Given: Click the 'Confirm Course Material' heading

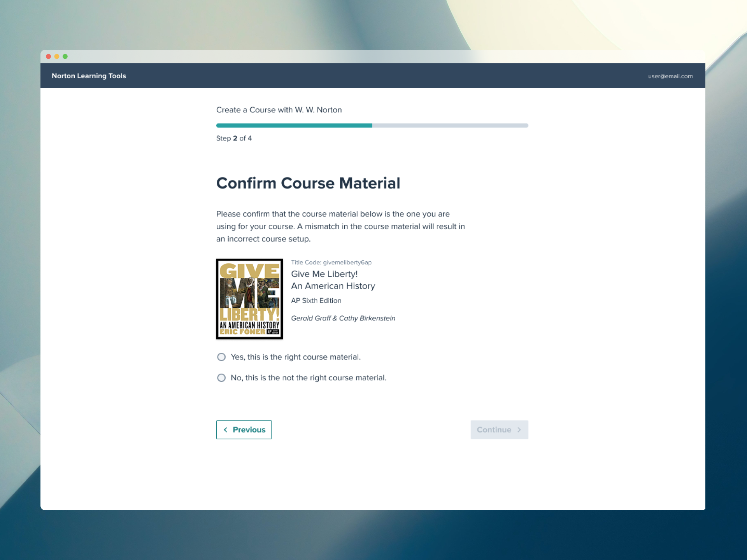Looking at the screenshot, I should coord(308,183).
